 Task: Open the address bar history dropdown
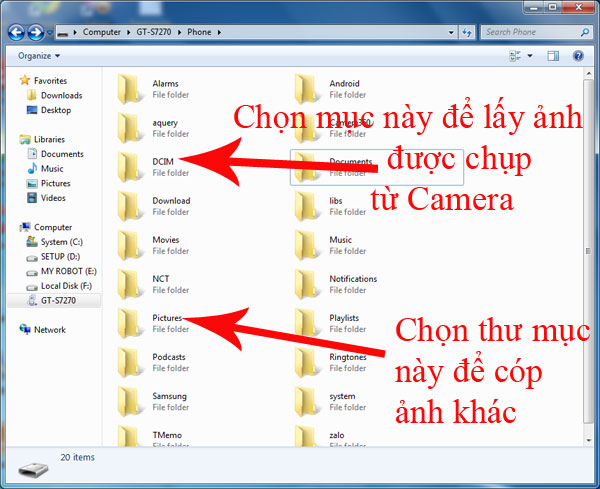click(x=451, y=33)
